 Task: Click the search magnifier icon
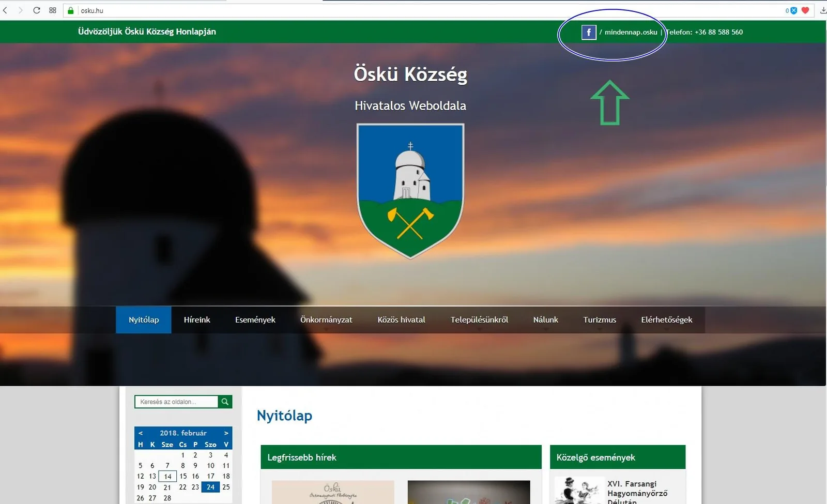click(x=224, y=402)
